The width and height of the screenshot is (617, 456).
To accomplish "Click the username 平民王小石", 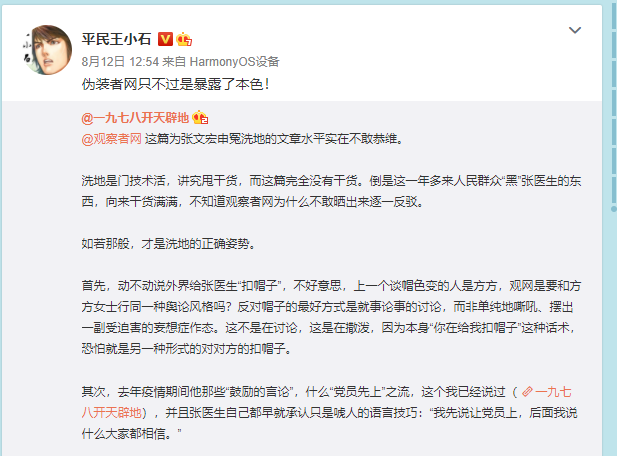I will 116,39.
